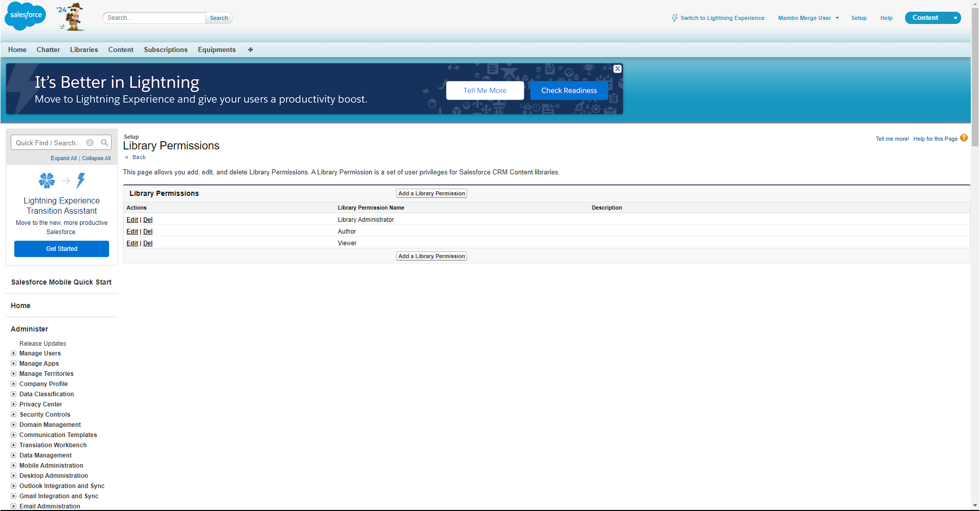Switch to the Chatter tab

(48, 49)
